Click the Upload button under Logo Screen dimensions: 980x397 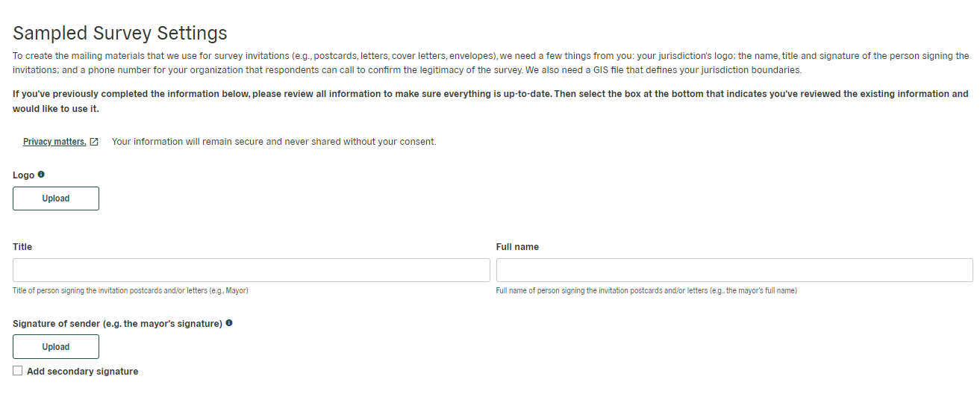[x=56, y=198]
